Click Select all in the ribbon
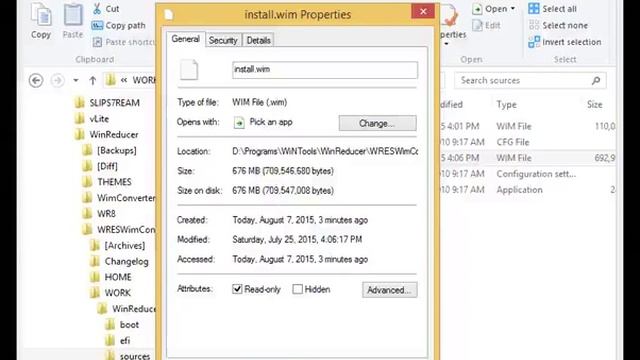This screenshot has height=360, width=640. point(553,9)
